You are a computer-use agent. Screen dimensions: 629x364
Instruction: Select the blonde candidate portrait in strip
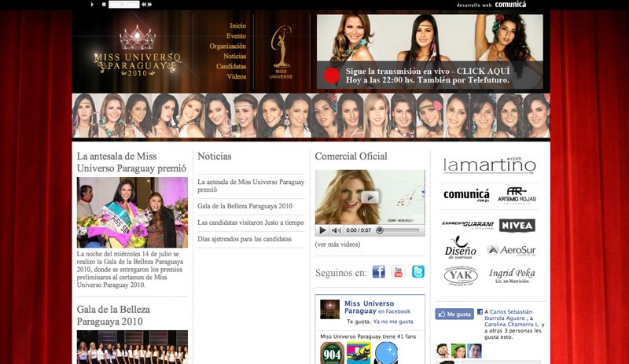pos(377,116)
